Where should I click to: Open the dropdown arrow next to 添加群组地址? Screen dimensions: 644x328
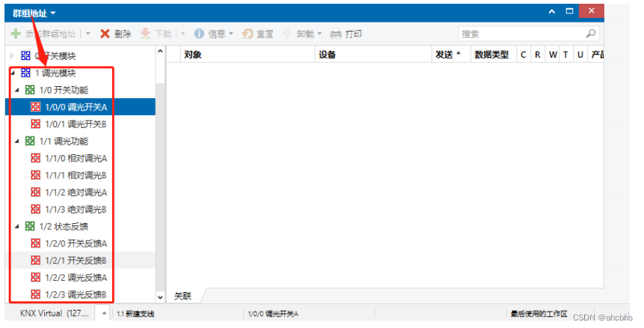pyautogui.click(x=88, y=34)
